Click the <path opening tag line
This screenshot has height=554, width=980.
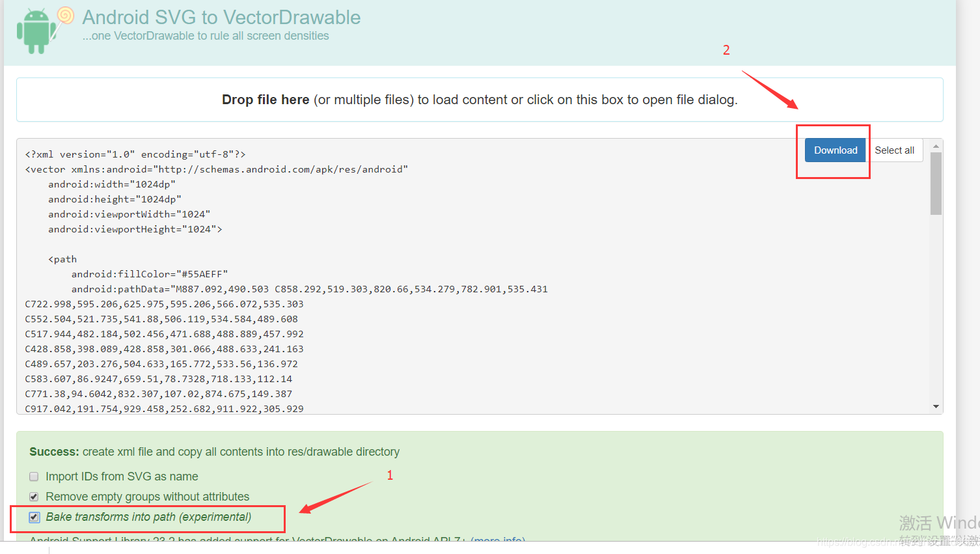(62, 259)
